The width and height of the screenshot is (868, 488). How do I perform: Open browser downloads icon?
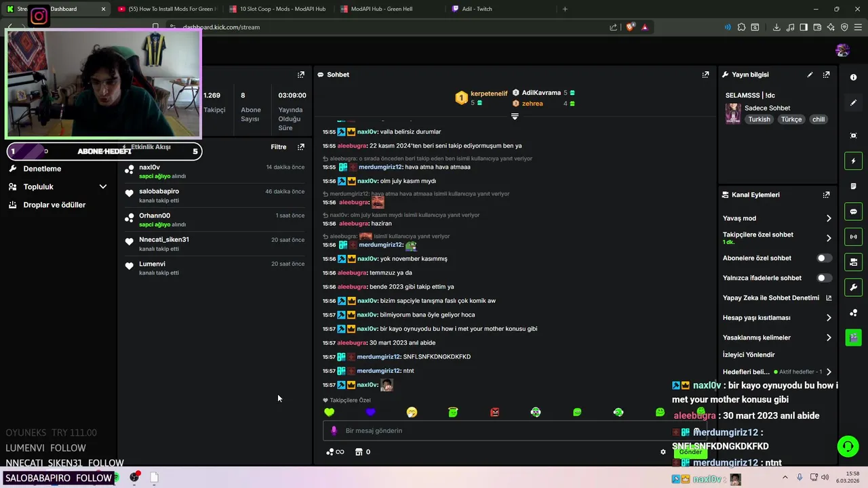point(776,27)
